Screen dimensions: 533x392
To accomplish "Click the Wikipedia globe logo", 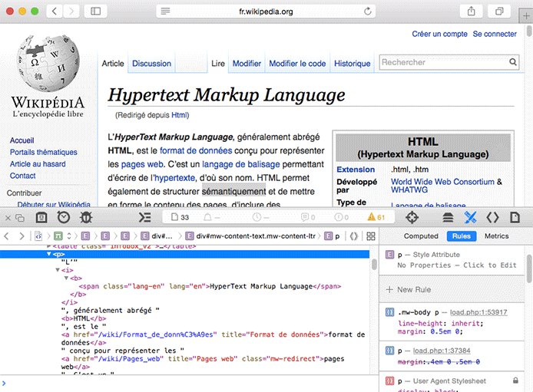I will tap(48, 63).
